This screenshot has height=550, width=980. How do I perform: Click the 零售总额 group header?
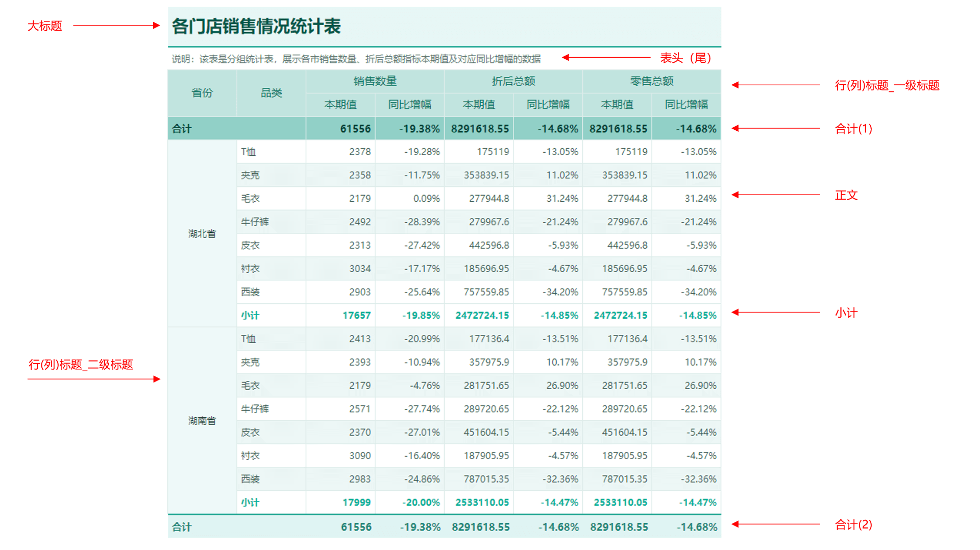coord(652,81)
